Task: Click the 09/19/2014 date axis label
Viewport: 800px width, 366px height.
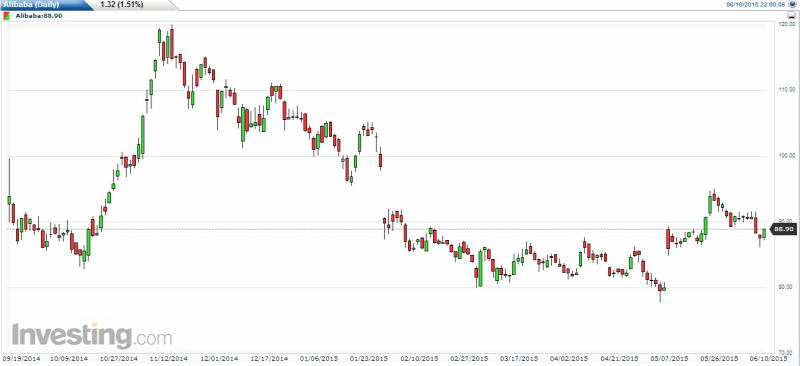Action: click(18, 359)
